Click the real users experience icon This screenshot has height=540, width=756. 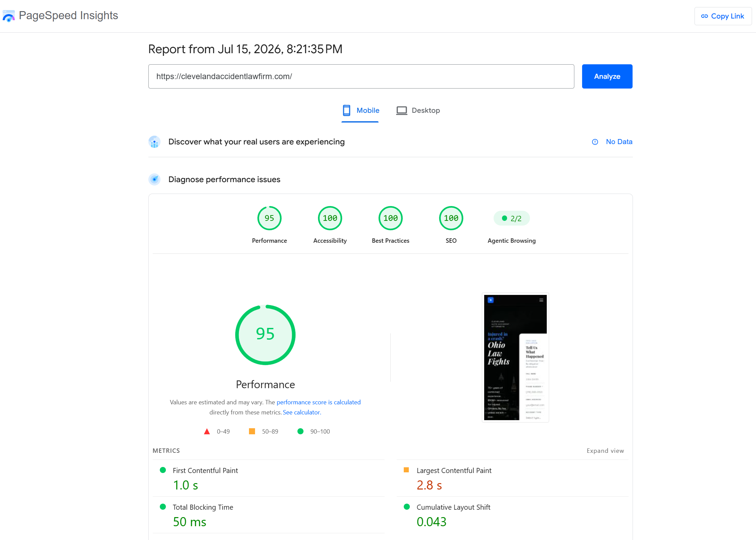[x=154, y=142]
